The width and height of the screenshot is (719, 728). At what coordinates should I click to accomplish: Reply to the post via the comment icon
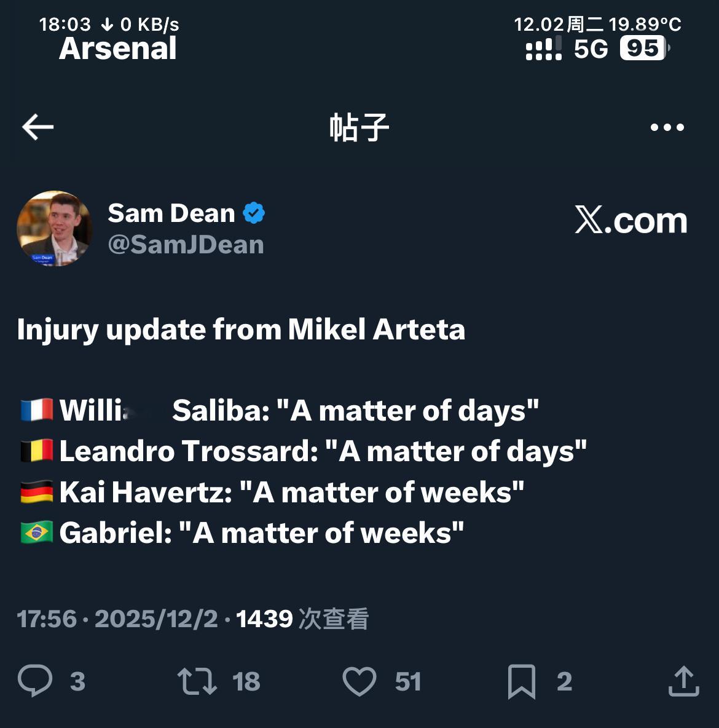(x=35, y=681)
